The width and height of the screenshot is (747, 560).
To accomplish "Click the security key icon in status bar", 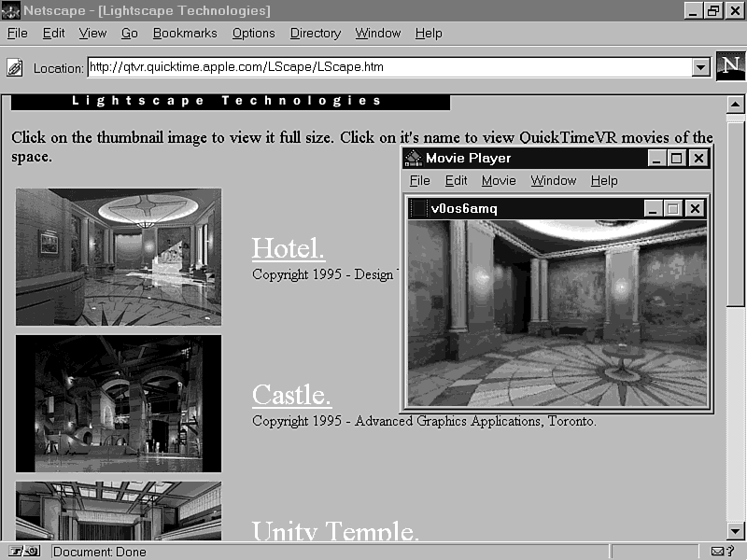I will click(24, 552).
